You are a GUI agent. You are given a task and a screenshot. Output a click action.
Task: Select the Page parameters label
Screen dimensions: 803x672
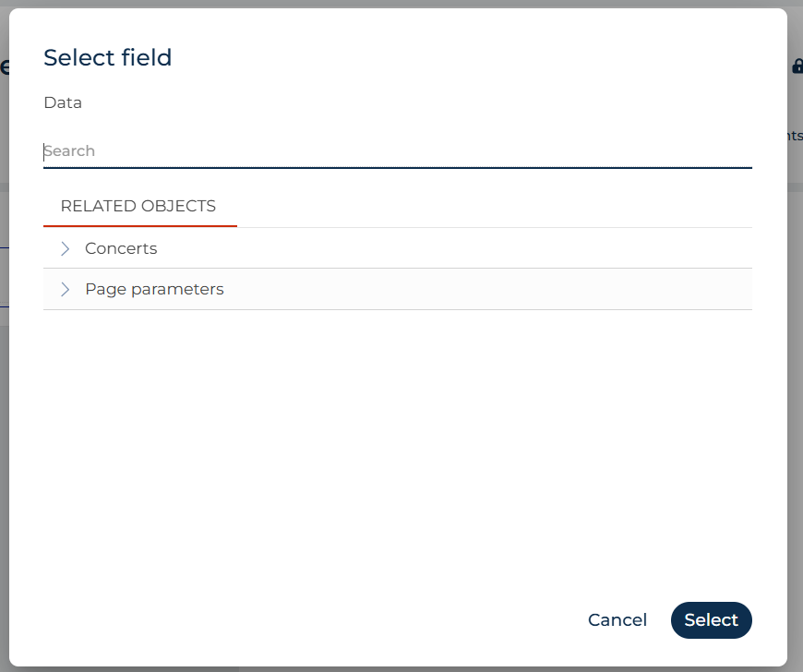154,290
